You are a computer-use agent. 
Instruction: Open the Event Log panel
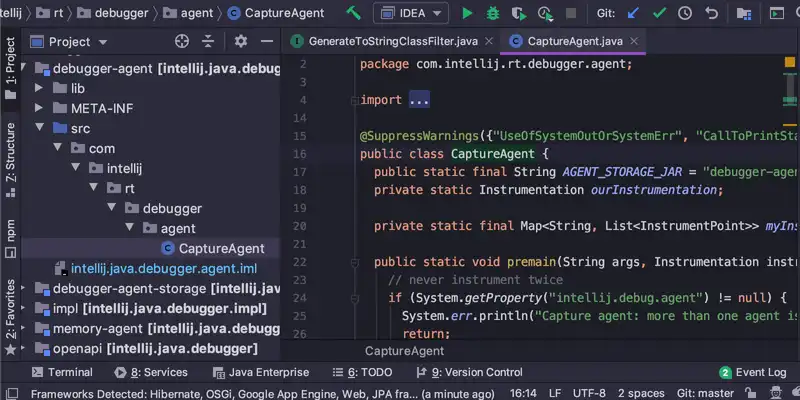coord(752,372)
